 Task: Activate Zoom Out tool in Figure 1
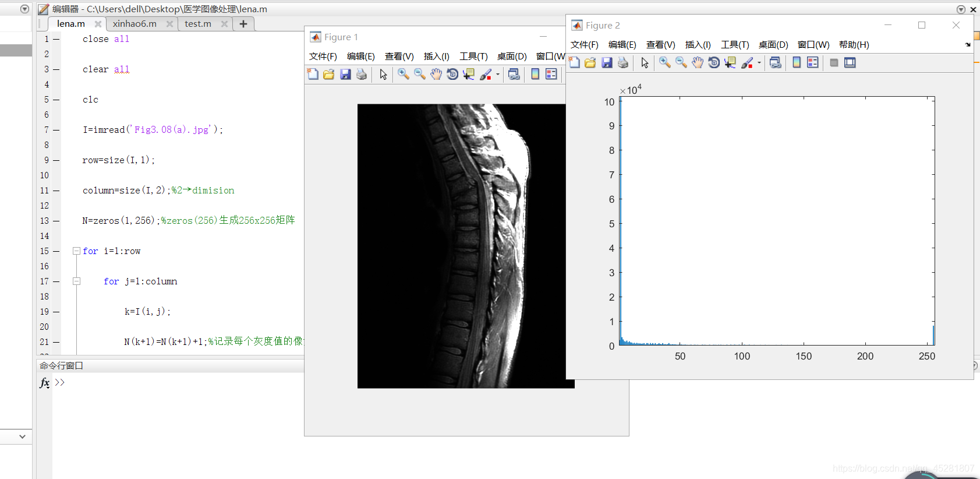(419, 74)
